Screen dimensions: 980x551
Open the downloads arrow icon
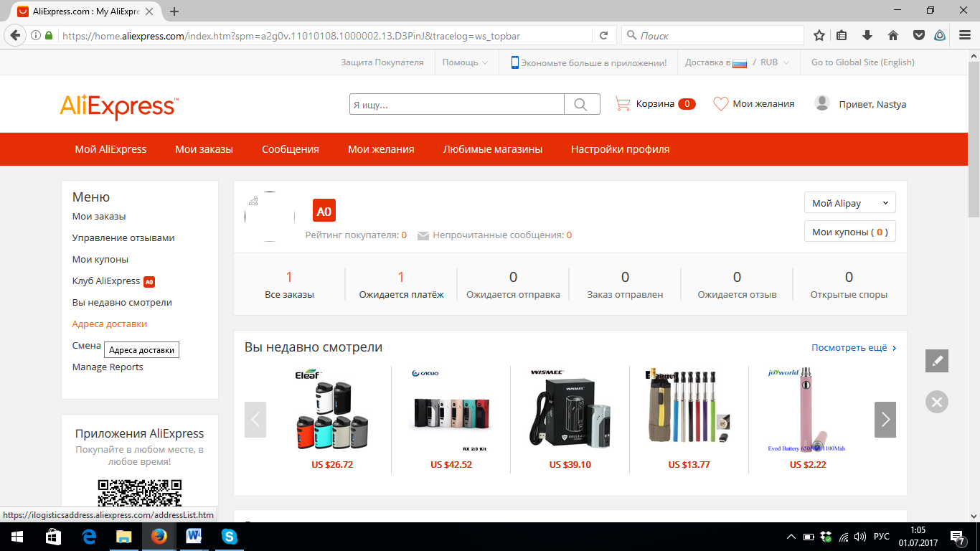click(867, 35)
